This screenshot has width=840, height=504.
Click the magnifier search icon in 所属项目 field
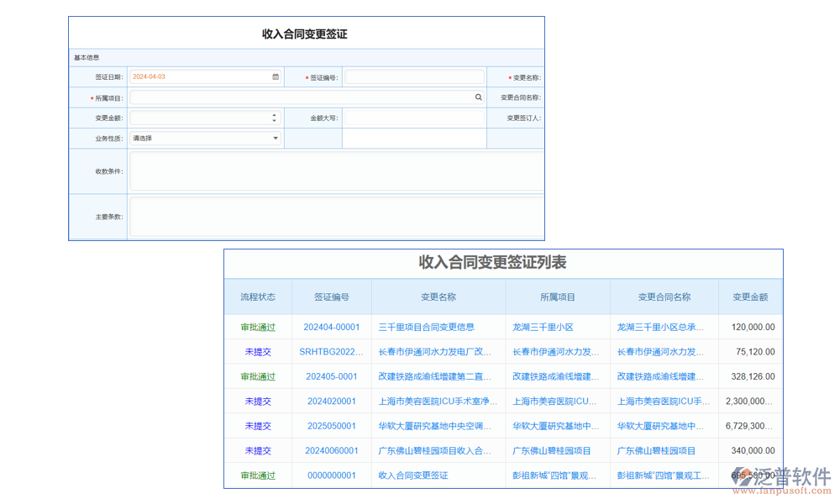pos(478,97)
